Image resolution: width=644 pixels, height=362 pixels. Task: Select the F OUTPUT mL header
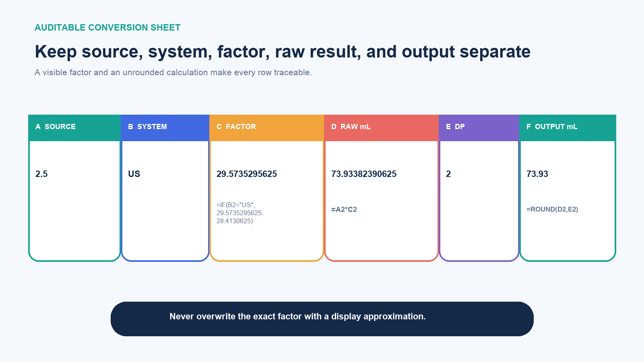568,128
